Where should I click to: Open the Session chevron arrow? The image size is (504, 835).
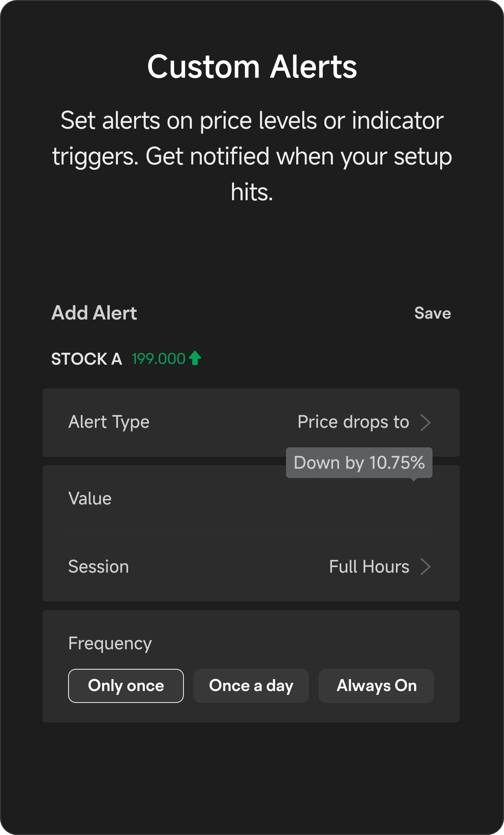(425, 567)
